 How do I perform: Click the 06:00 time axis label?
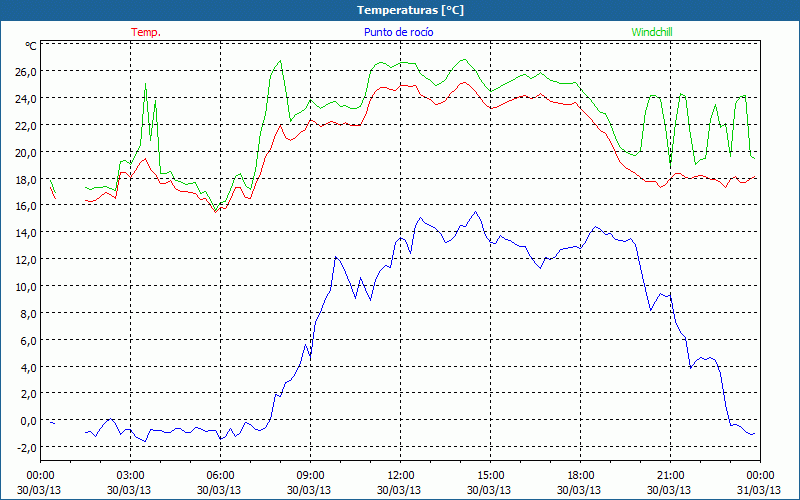220,476
